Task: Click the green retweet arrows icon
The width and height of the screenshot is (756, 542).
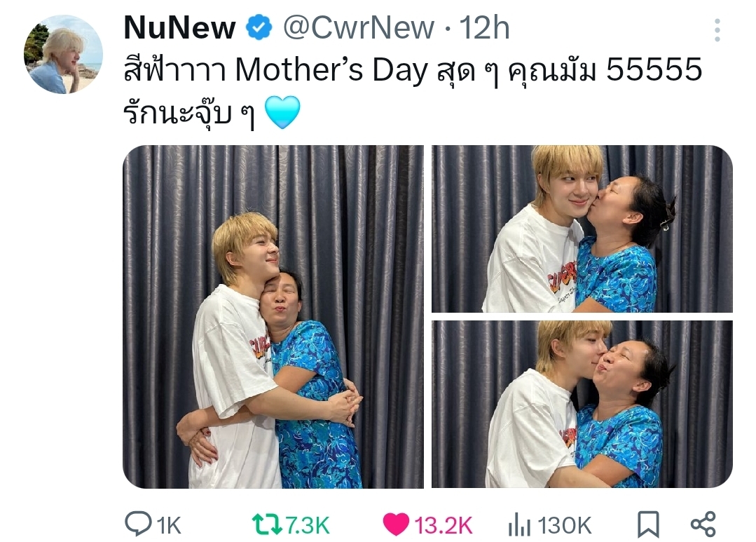Action: tap(267, 524)
